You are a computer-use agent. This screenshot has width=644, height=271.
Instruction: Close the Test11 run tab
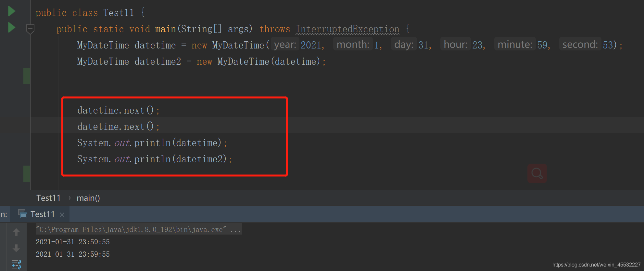pyautogui.click(x=62, y=215)
